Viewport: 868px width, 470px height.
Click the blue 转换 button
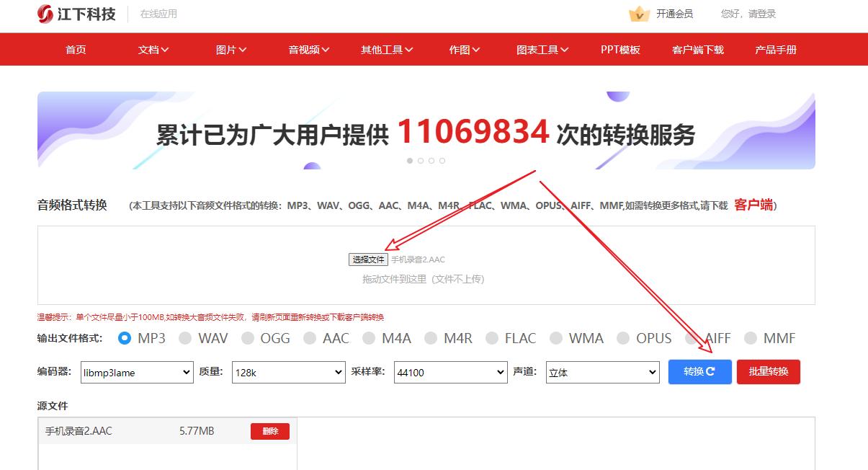(699, 372)
